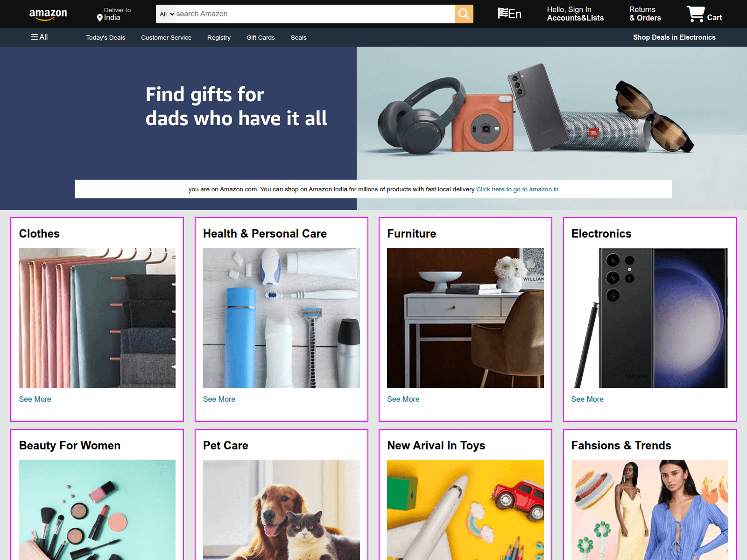Click here to go to amazon.in link

pyautogui.click(x=517, y=189)
